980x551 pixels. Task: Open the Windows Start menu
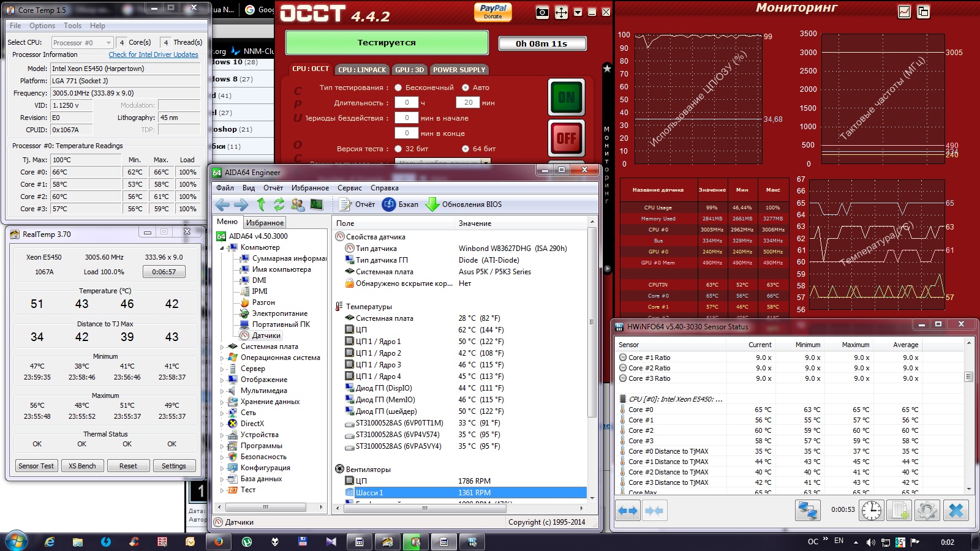pyautogui.click(x=17, y=542)
